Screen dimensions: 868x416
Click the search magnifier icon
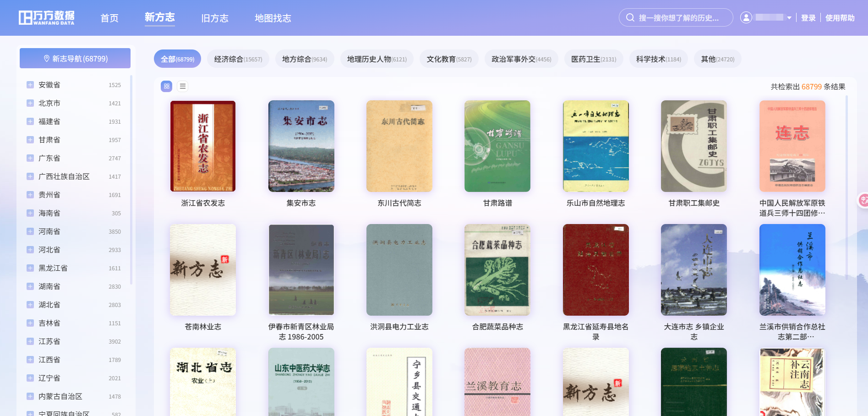[630, 18]
